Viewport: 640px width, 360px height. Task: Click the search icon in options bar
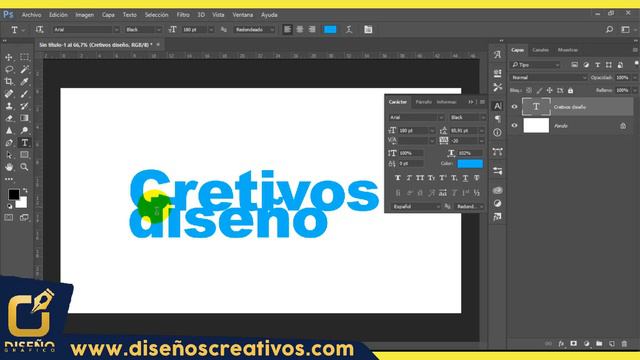[x=609, y=29]
